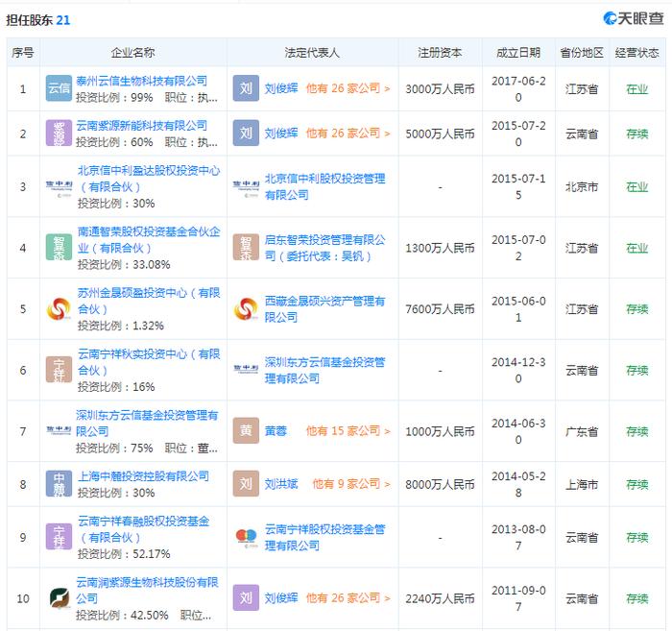Open 泰州云信生物科技有限公司 company page
The width and height of the screenshot is (672, 631).
coord(142,81)
